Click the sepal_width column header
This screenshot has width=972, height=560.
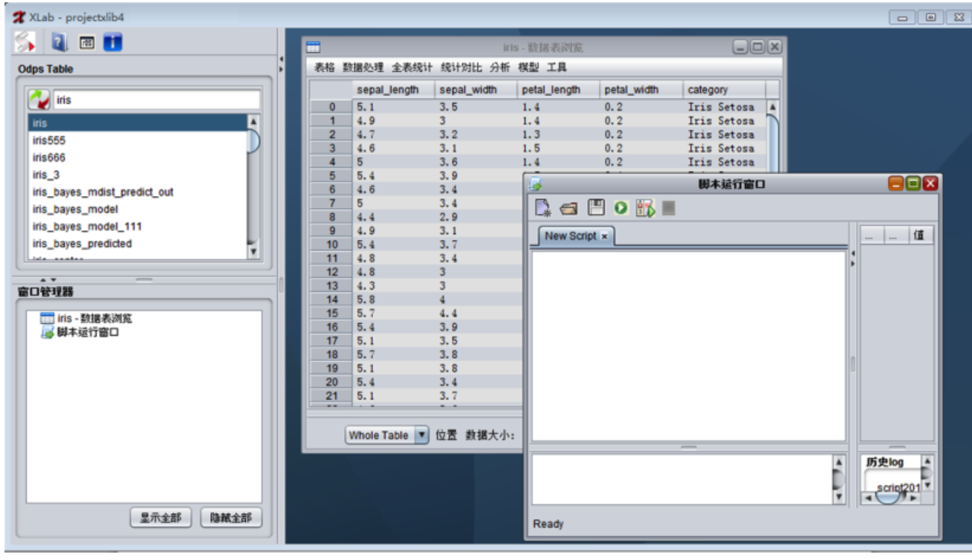476,89
